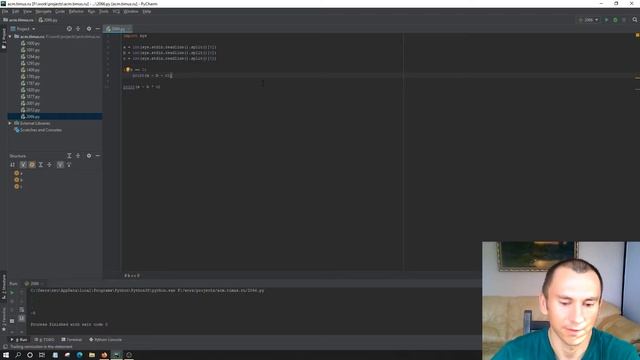Click variable b icon in Structure panel
Screen dimensions: 640x360
pos(17,180)
